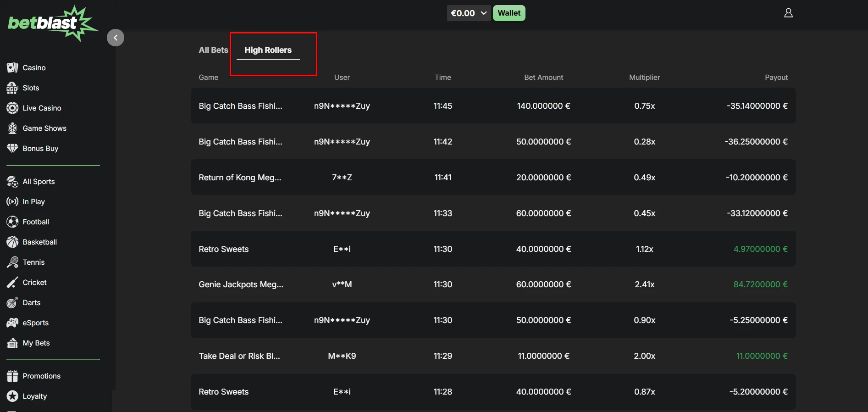This screenshot has width=868, height=412.
Task: Open the Bonus Buy link
Action: click(40, 148)
